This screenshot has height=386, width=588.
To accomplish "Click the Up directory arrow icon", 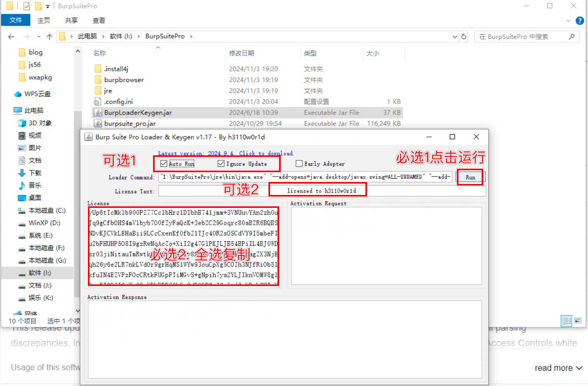I will pos(49,36).
